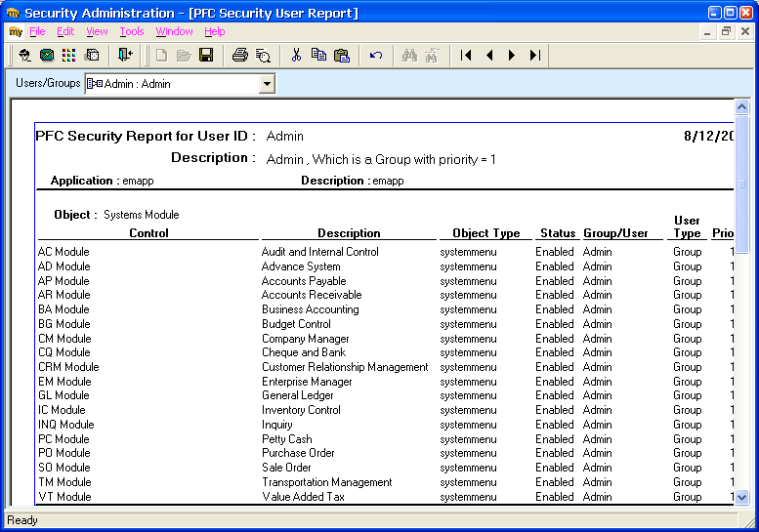Click the colored grid icon

pyautogui.click(x=68, y=55)
